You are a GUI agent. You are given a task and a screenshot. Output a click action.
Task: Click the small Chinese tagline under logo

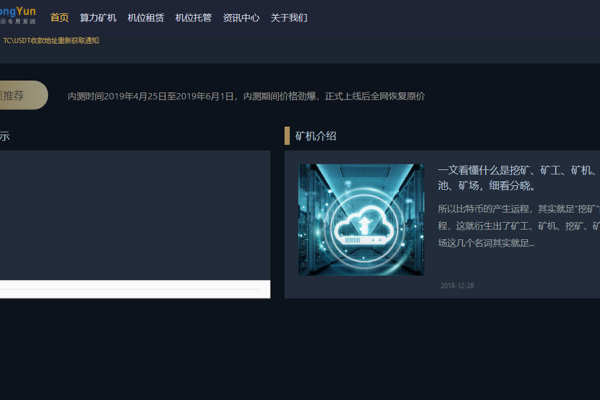(x=18, y=21)
